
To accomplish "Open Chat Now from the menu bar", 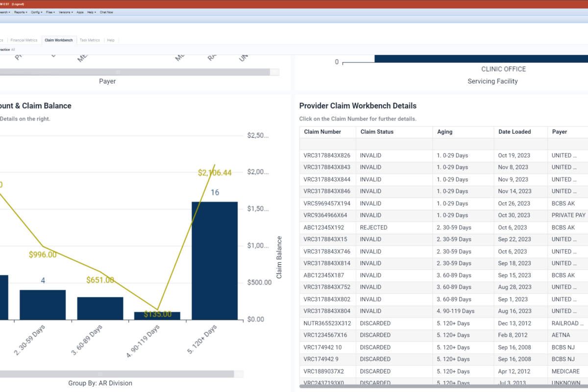I will (x=106, y=12).
